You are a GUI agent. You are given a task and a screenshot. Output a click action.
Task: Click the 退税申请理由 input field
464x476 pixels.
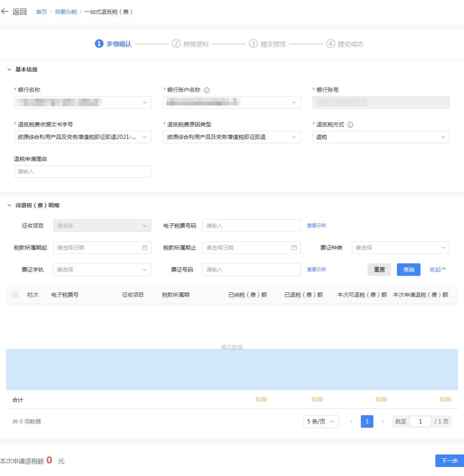(x=82, y=172)
